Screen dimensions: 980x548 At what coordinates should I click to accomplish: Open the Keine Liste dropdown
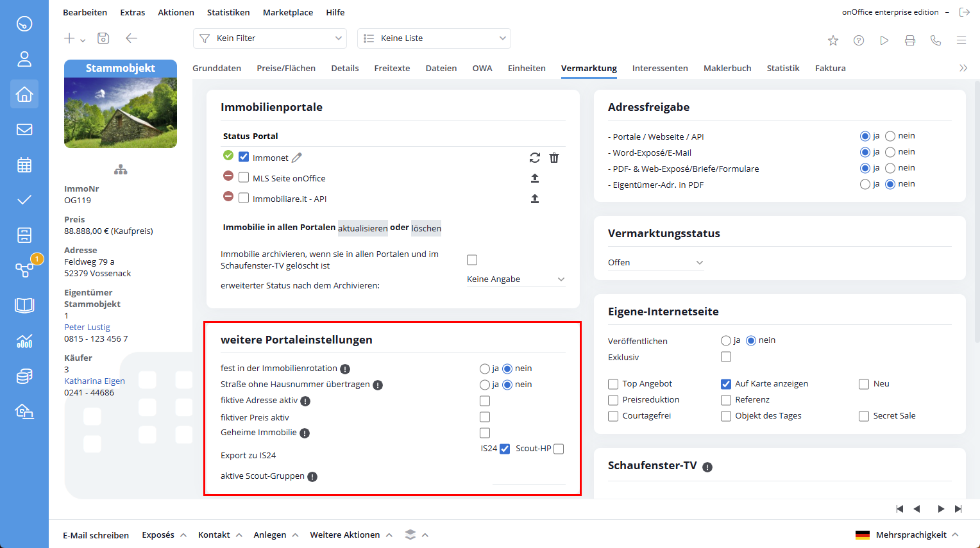434,38
